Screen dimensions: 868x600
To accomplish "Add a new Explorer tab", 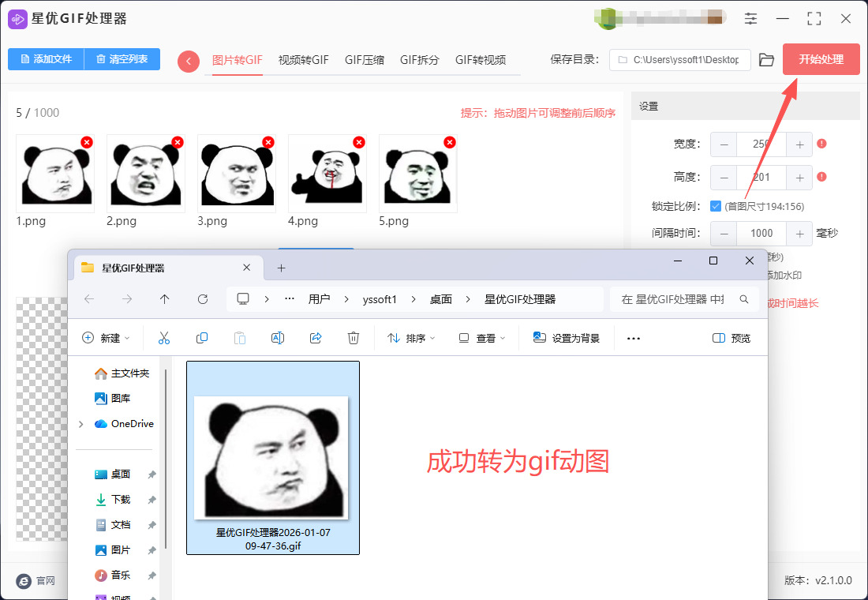I will [x=281, y=268].
